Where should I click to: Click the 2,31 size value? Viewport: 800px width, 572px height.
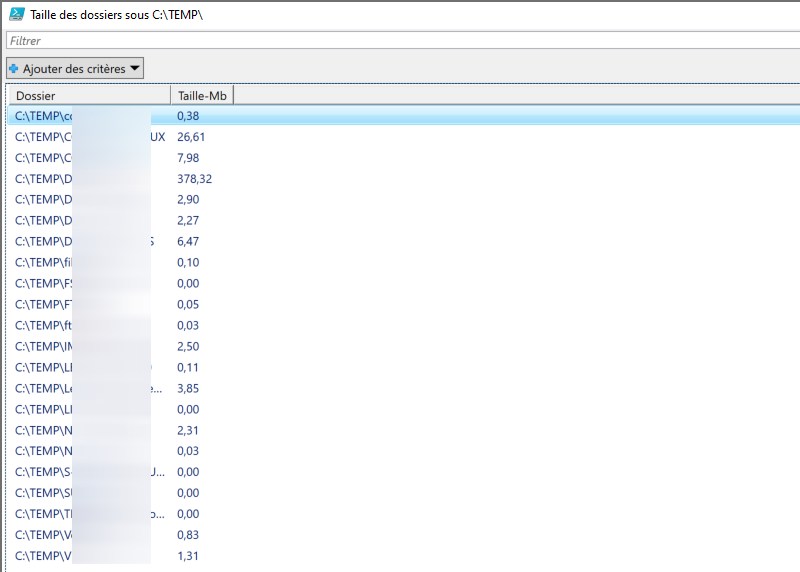188,430
